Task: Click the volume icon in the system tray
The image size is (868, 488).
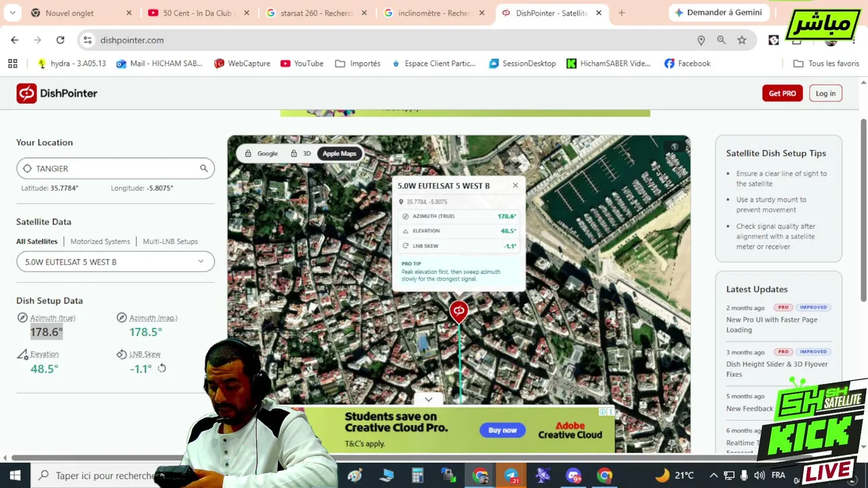Action: (x=759, y=475)
